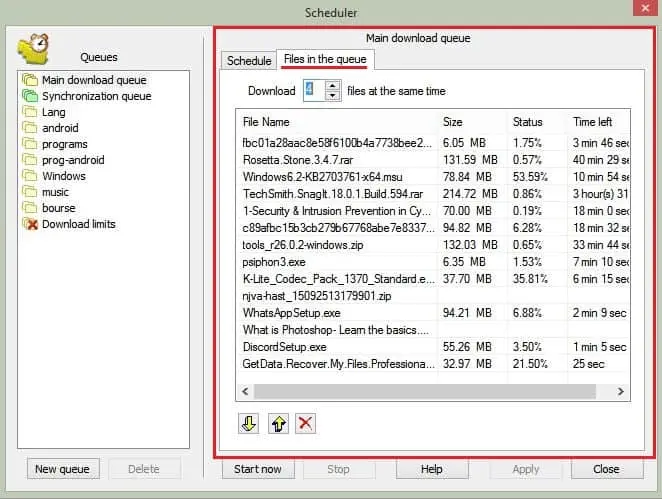Select the android queue folder
The height and width of the screenshot is (499, 662).
[59, 128]
